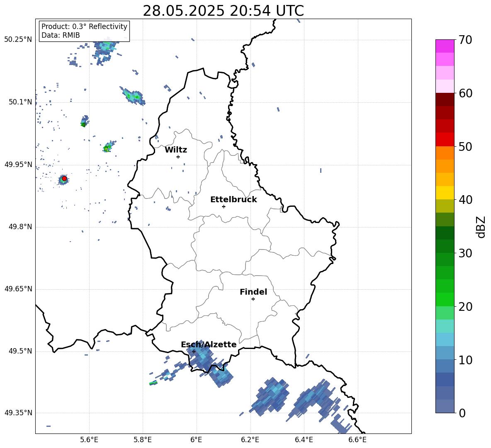The width and height of the screenshot is (491, 448).
Task: Click the echo cluster near 49.4°N, 6.3°E
Action: click(x=270, y=397)
